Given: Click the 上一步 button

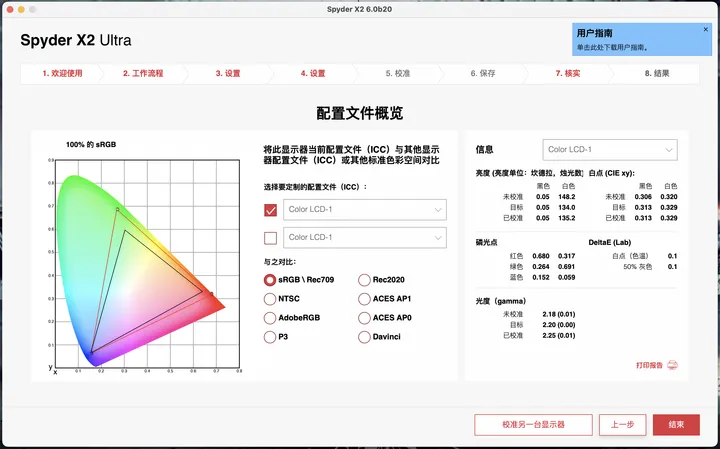Looking at the screenshot, I should pyautogui.click(x=622, y=425).
